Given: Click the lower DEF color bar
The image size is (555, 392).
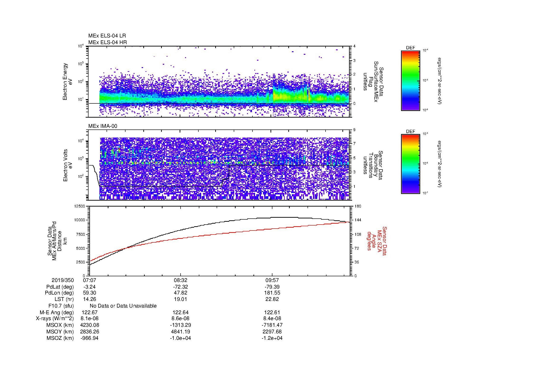Looking at the screenshot, I should (410, 164).
